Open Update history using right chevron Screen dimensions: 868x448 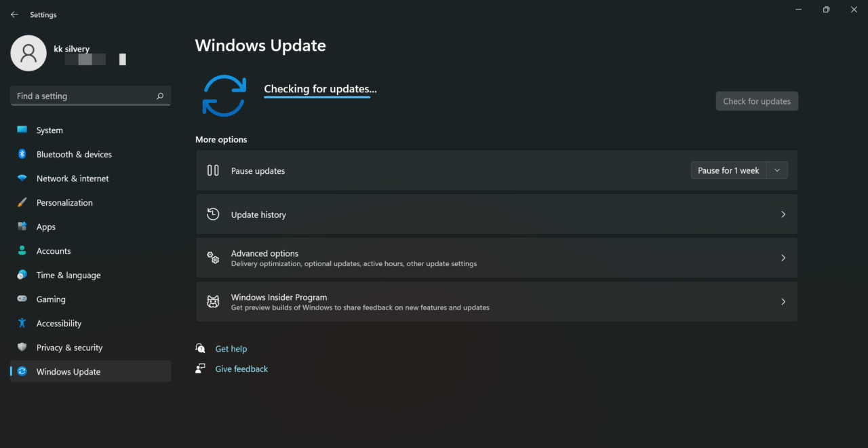pyautogui.click(x=783, y=214)
